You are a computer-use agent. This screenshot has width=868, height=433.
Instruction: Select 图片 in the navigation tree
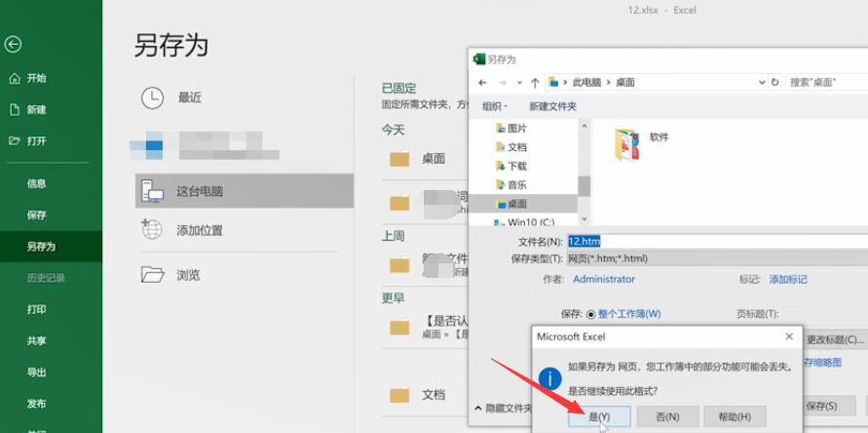point(511,129)
